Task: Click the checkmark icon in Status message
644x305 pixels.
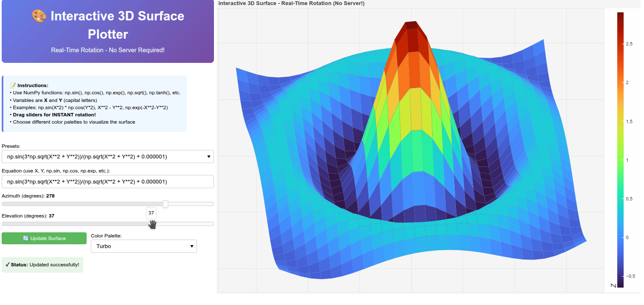Action: pos(8,265)
